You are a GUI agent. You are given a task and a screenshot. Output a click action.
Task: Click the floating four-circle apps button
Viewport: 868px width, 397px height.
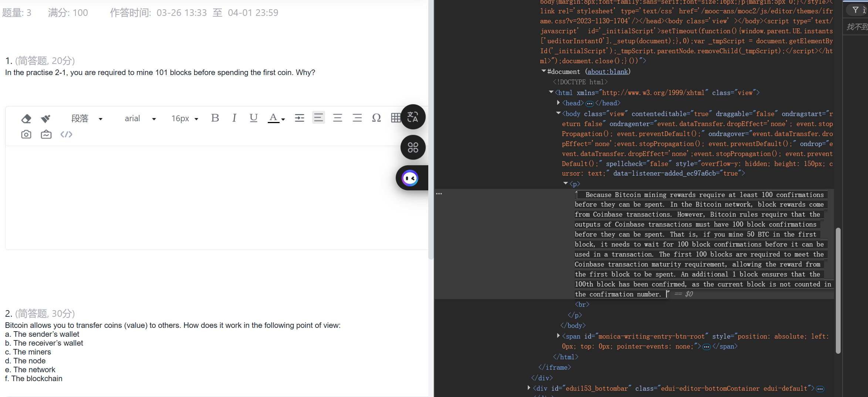coord(413,147)
